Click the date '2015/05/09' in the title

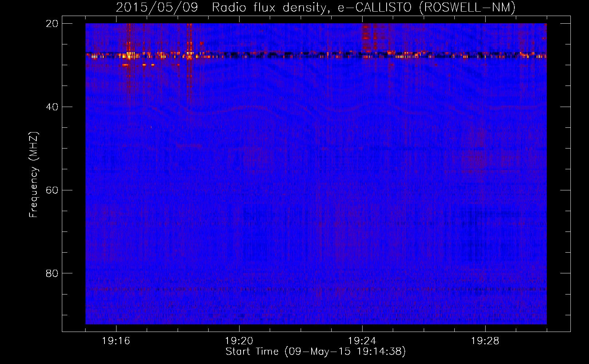[x=157, y=7]
